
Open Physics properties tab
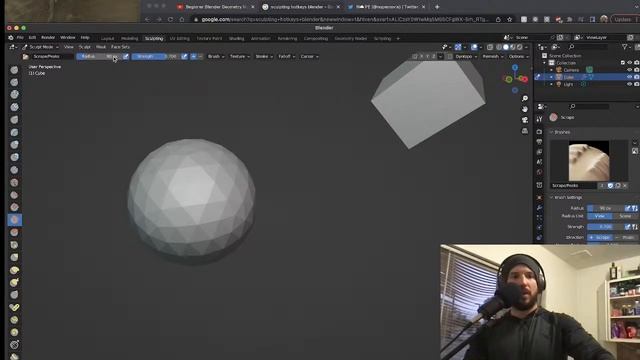(x=539, y=227)
